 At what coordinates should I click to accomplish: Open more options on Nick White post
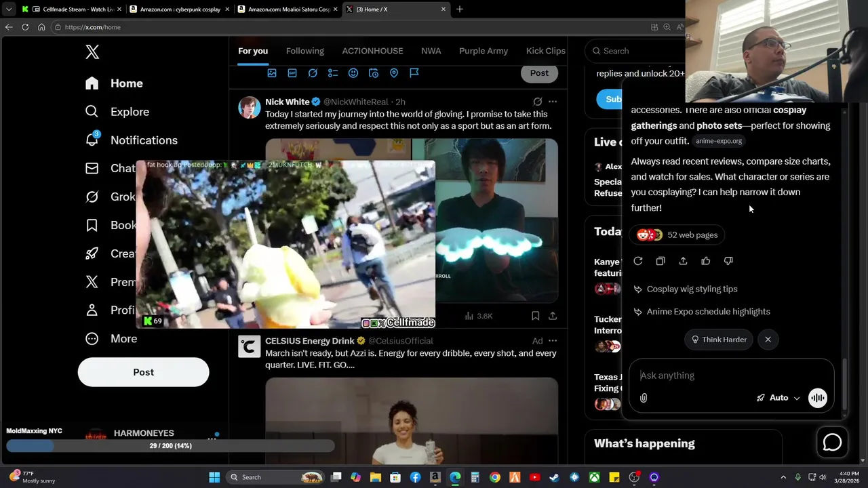553,102
